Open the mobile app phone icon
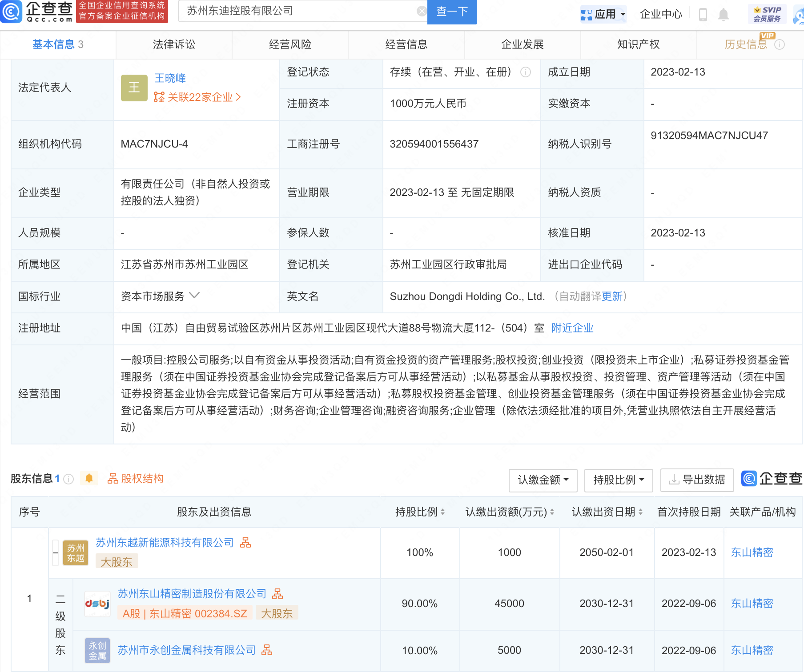The image size is (804, 672). click(703, 15)
